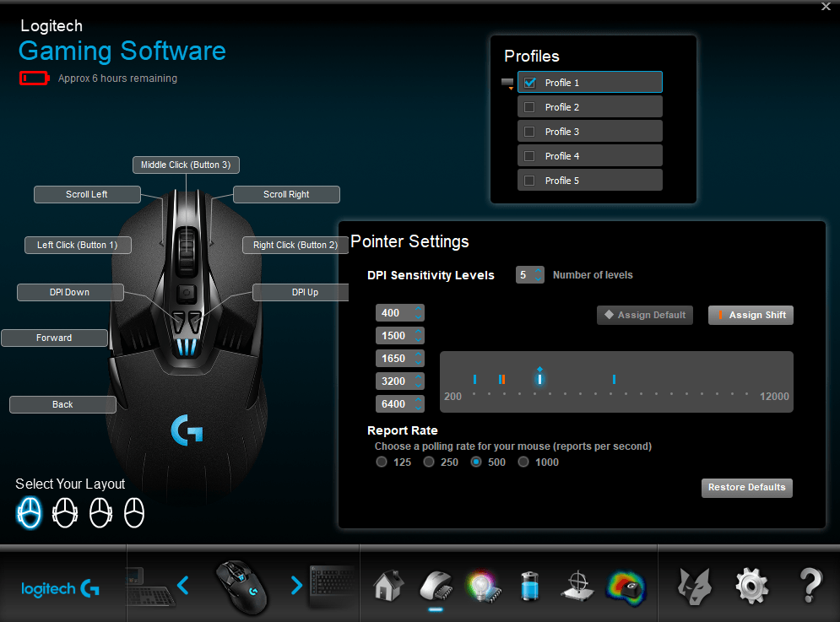
Task: Open the gear settings icon
Action: tap(751, 584)
